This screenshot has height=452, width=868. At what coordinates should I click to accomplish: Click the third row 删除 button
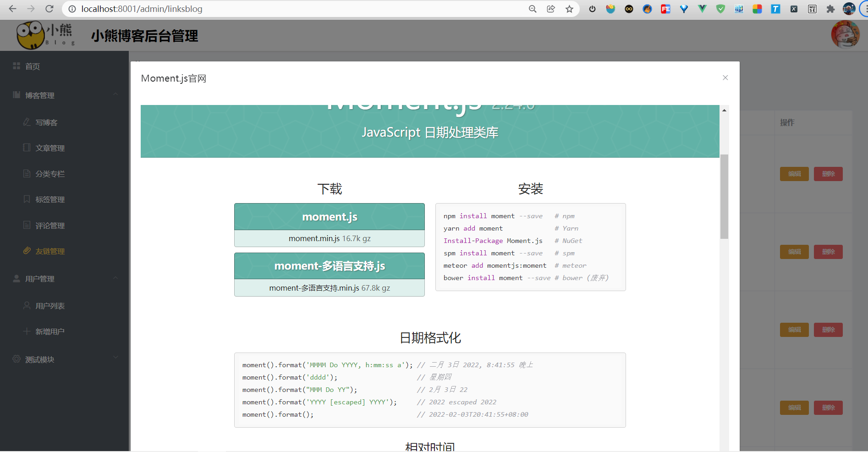point(828,330)
